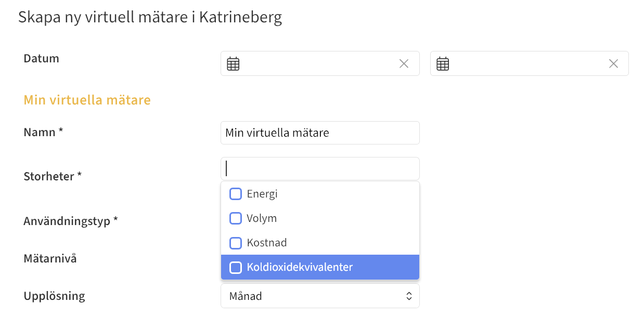644x316 pixels.
Task: Click the orange Min virtuella mätare heading
Action: [87, 100]
